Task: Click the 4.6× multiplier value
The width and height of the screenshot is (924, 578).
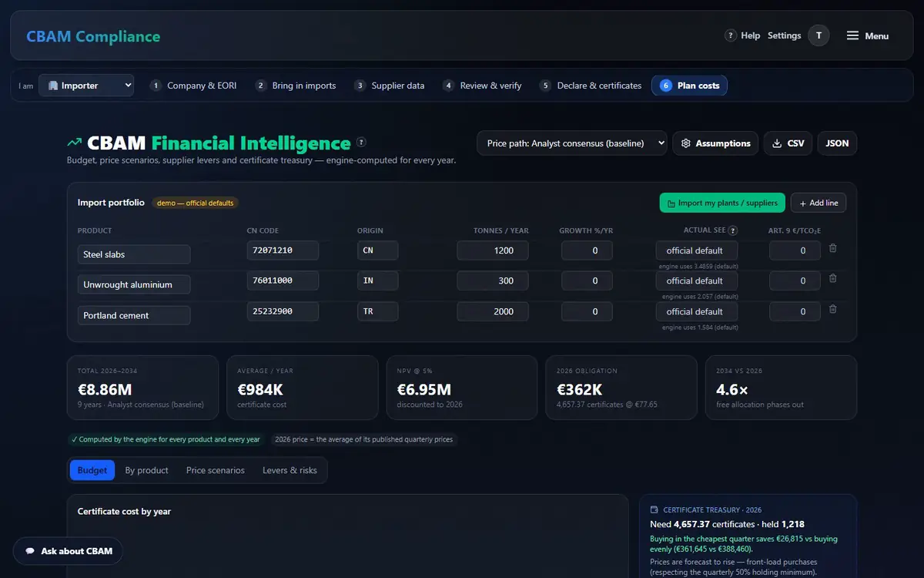Action: [x=733, y=389]
